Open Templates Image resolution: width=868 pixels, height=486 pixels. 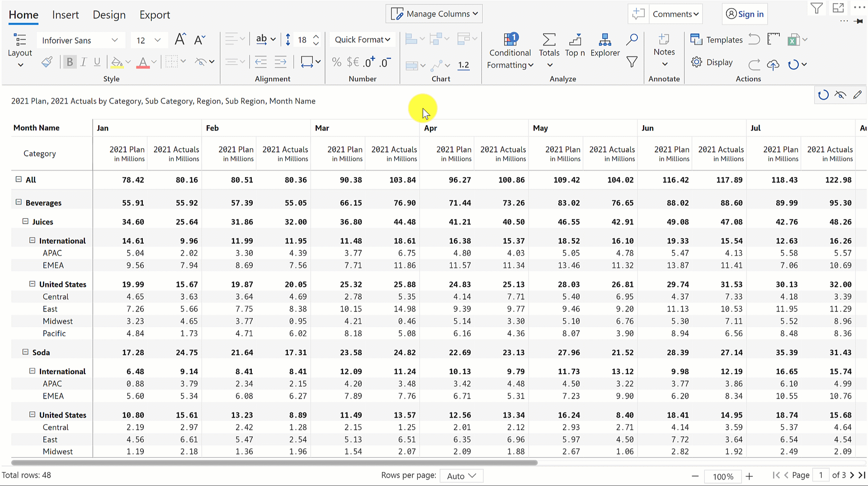coord(716,40)
